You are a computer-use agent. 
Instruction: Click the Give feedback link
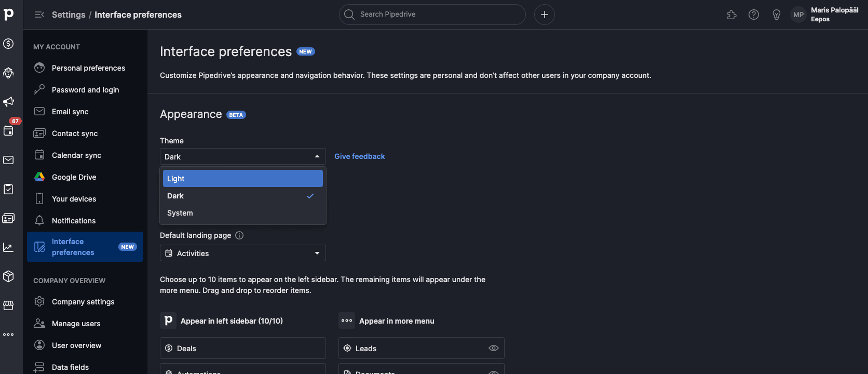pyautogui.click(x=360, y=156)
